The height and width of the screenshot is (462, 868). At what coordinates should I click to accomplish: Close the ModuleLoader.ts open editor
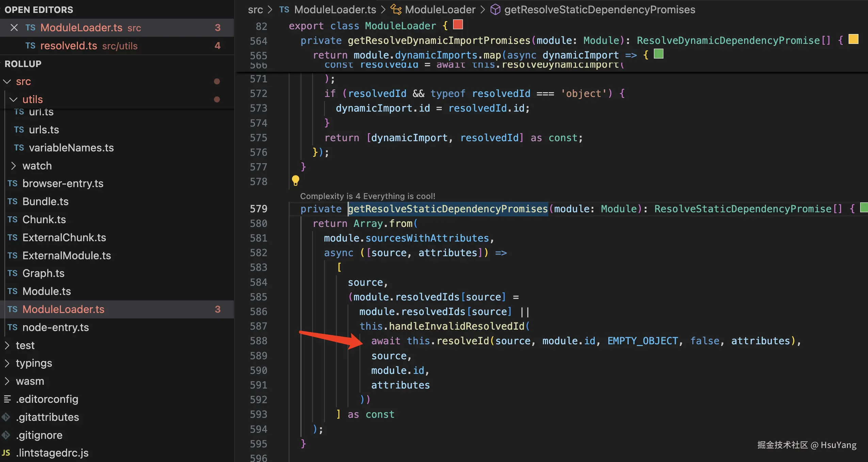coord(14,28)
